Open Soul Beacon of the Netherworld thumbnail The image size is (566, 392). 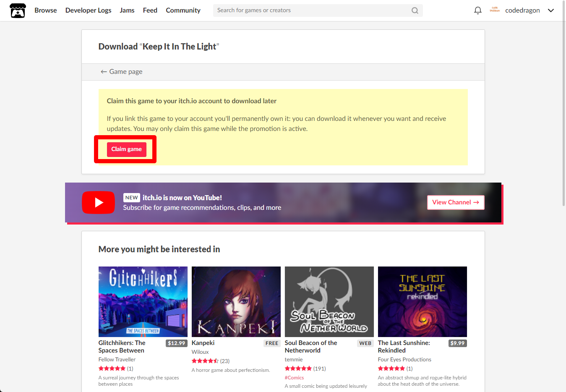tap(329, 302)
